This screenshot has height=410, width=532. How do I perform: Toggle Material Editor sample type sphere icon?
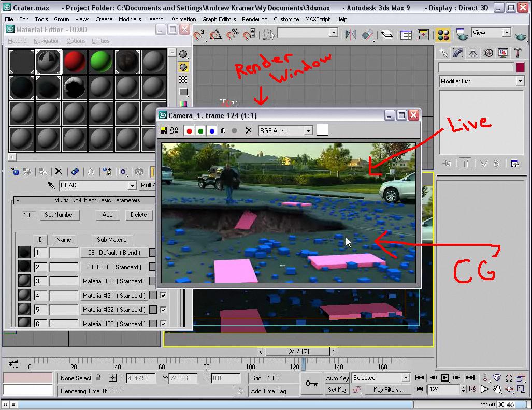click(183, 54)
